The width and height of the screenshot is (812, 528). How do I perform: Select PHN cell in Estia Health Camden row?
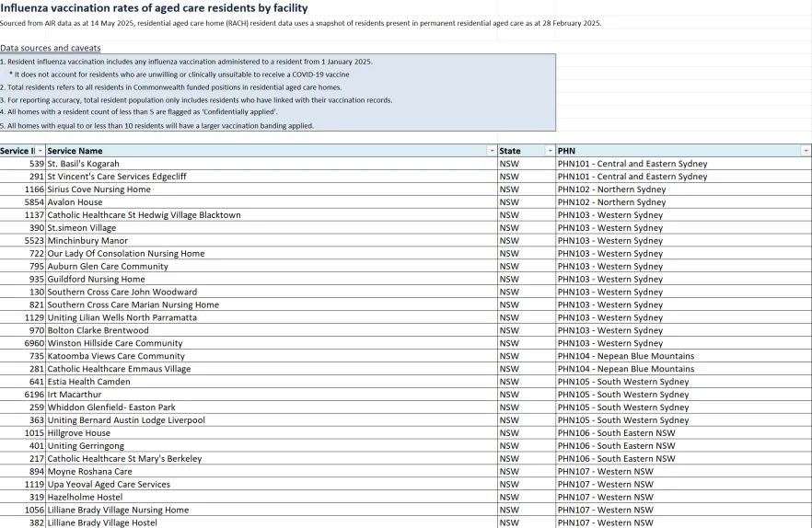pyautogui.click(x=683, y=382)
